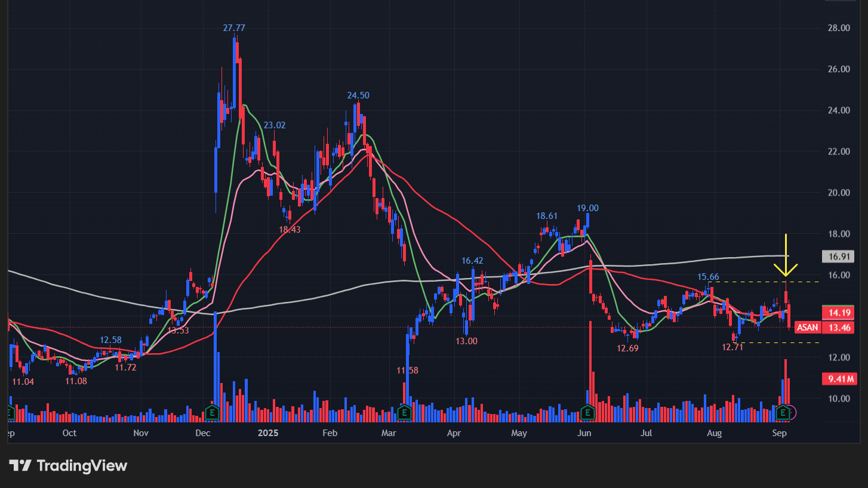This screenshot has height=488, width=868.
Task: Click the 9.41M volume label
Action: (x=839, y=379)
